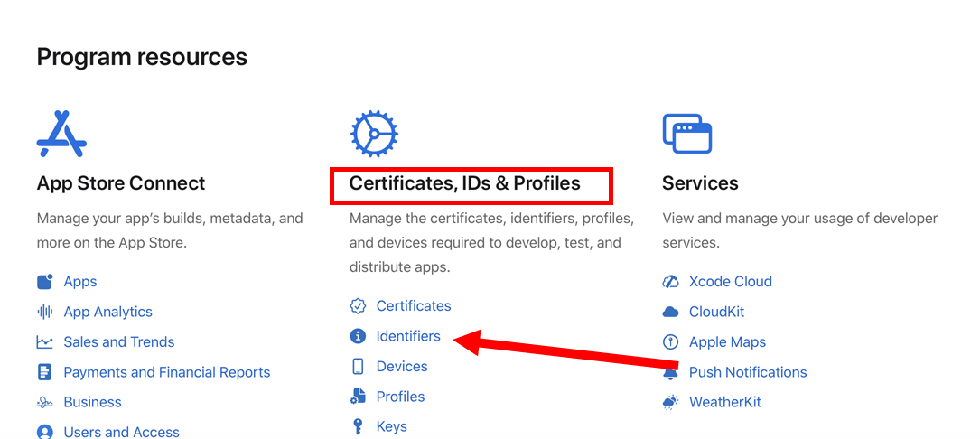Image resolution: width=980 pixels, height=439 pixels.
Task: Click 'View and manage your usage' description
Action: 800,230
